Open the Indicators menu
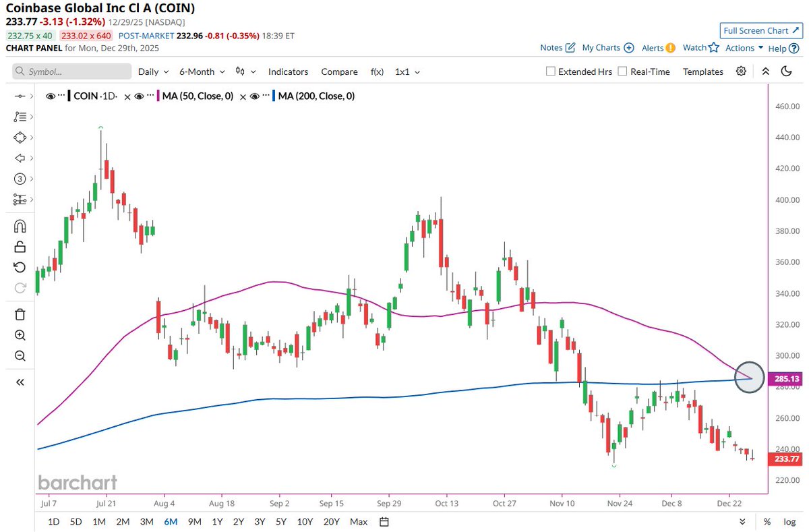The height and width of the screenshot is (532, 809). (x=288, y=71)
